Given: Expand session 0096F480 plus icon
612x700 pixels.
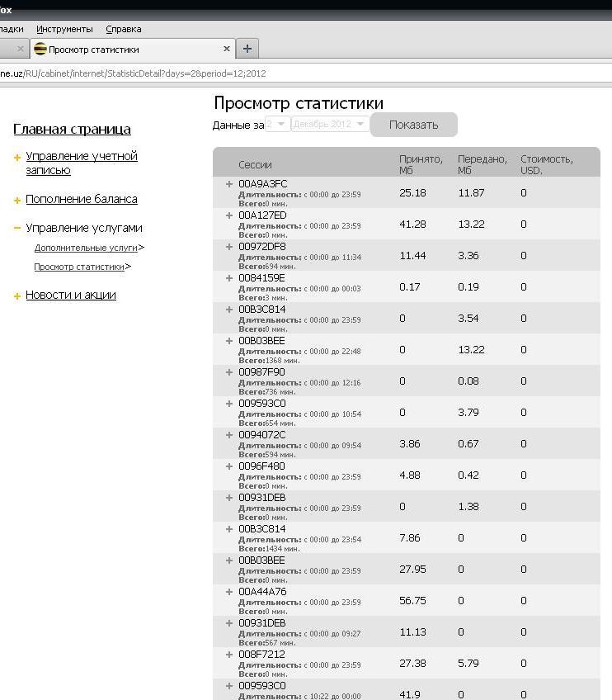Looking at the screenshot, I should [229, 466].
